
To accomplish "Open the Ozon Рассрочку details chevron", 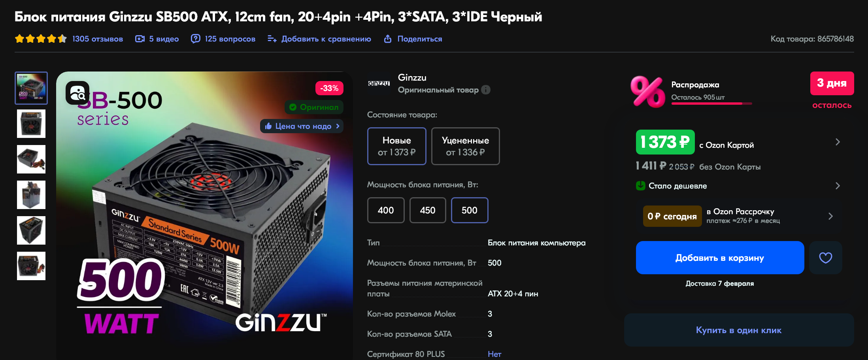I will (830, 216).
